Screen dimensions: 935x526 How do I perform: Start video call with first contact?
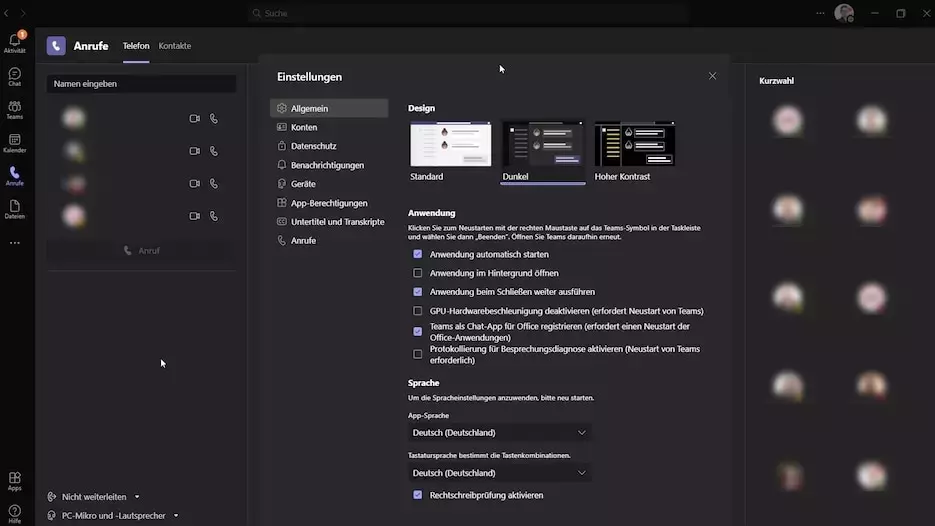tap(195, 119)
